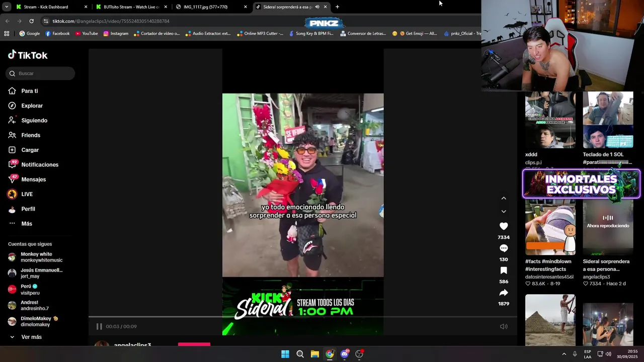Open ESP LAA language switcher
The width and height of the screenshot is (644, 362).
588,354
